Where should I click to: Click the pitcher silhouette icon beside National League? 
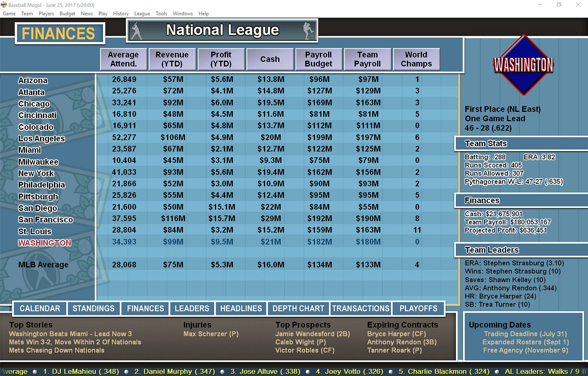pyautogui.click(x=308, y=31)
